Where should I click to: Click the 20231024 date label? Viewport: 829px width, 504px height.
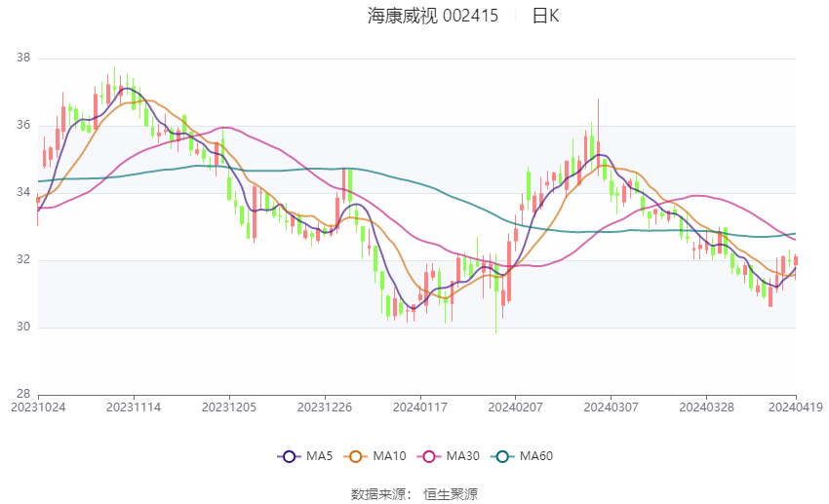38,406
